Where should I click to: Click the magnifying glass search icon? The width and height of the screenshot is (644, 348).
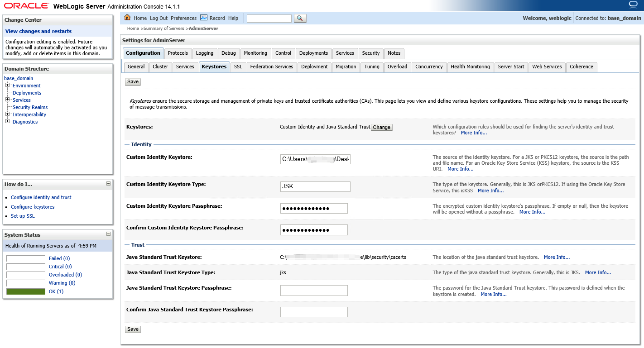pos(300,18)
